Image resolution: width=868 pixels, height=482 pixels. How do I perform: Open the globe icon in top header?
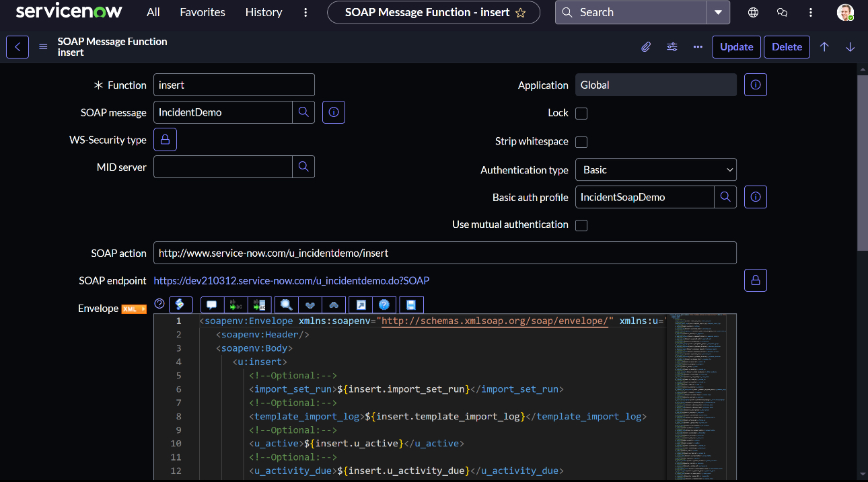pyautogui.click(x=753, y=12)
